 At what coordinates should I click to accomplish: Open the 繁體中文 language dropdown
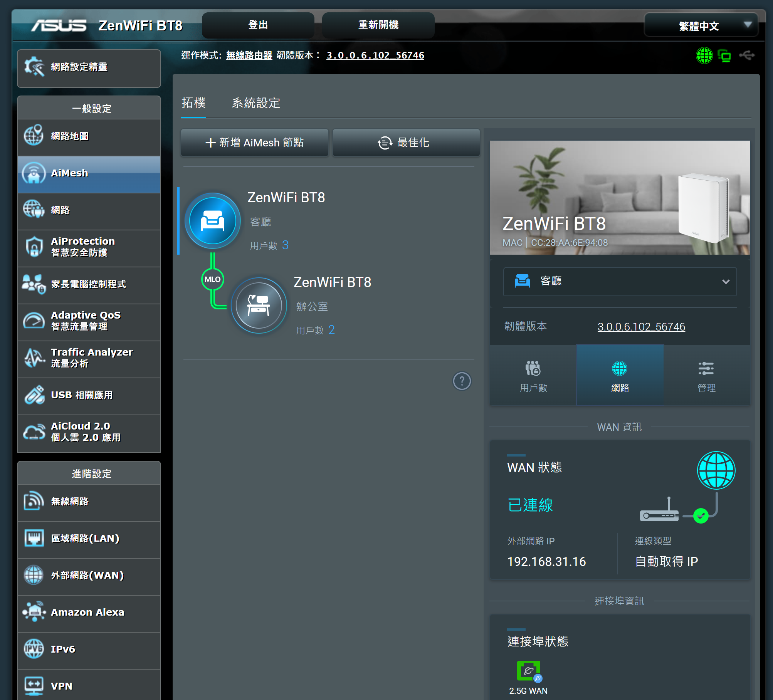click(701, 26)
